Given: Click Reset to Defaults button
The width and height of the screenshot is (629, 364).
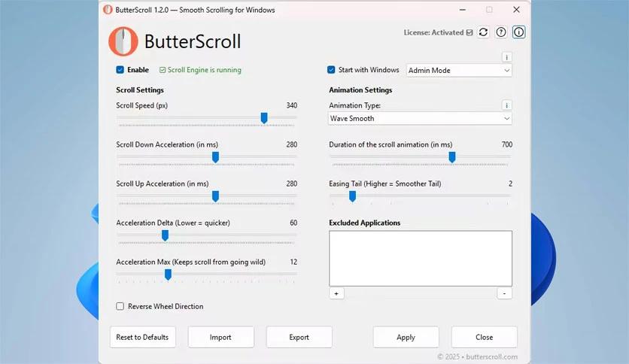Looking at the screenshot, I should (x=142, y=337).
